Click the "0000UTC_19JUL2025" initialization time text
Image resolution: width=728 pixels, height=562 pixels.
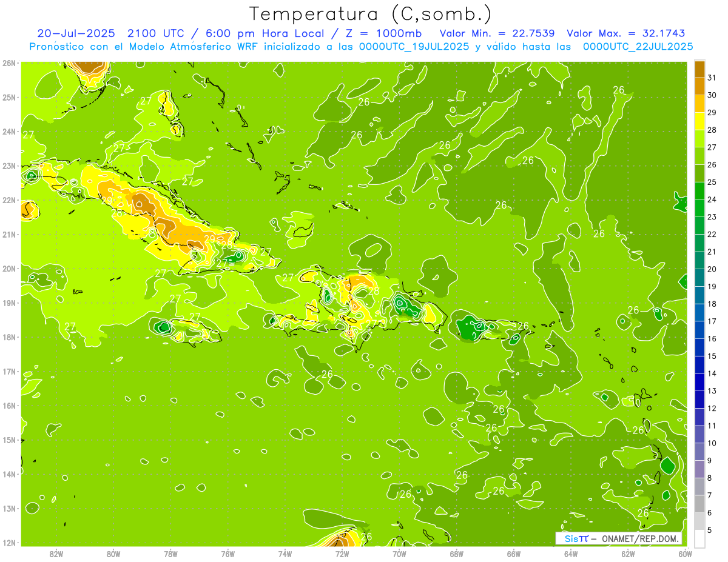(x=416, y=46)
